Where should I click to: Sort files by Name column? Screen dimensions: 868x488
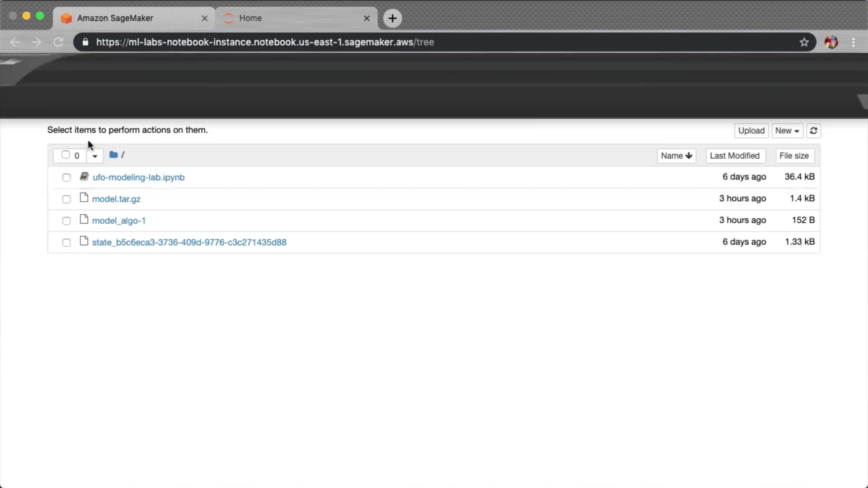[676, 156]
